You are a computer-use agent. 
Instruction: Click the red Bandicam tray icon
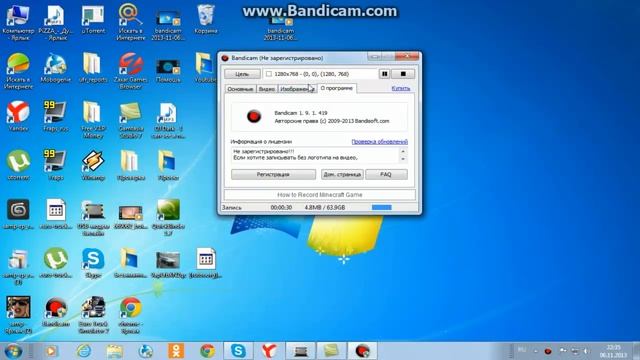548,351
